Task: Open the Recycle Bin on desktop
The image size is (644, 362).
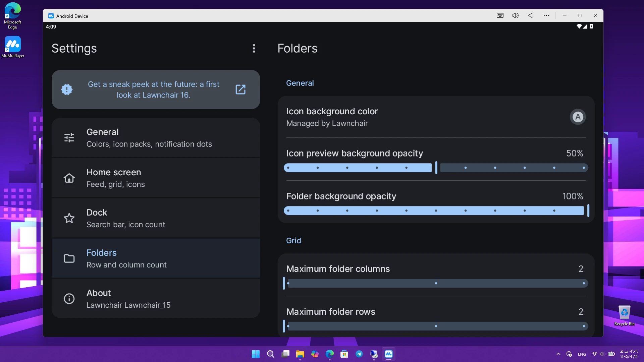Action: pyautogui.click(x=624, y=315)
